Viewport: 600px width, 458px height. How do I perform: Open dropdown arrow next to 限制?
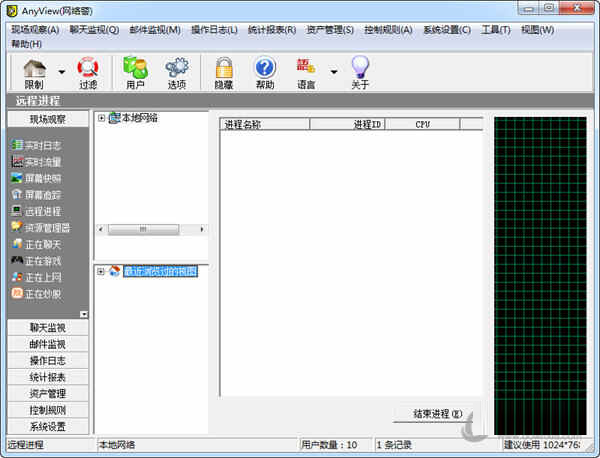tap(62, 72)
